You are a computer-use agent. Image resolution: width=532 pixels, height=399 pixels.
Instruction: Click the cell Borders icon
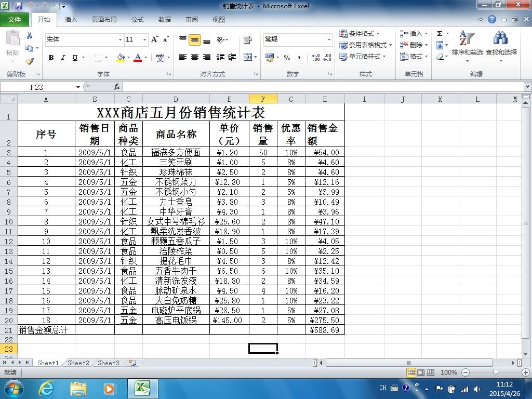(x=98, y=58)
